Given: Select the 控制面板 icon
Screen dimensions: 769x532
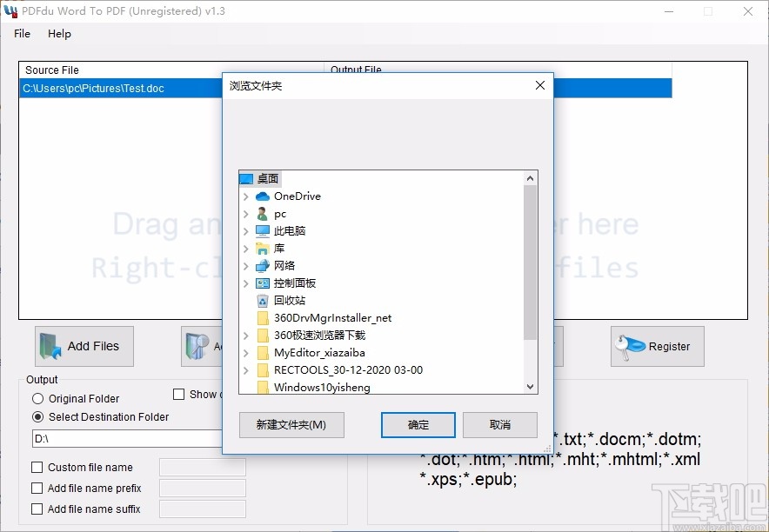Looking at the screenshot, I should 263,283.
